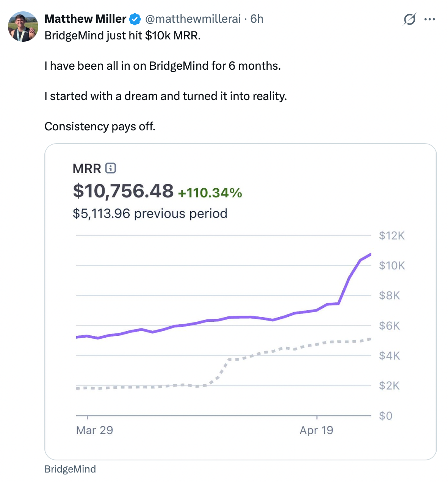448x482 pixels.
Task: Click the Mar 29 date label
Action: (x=94, y=430)
